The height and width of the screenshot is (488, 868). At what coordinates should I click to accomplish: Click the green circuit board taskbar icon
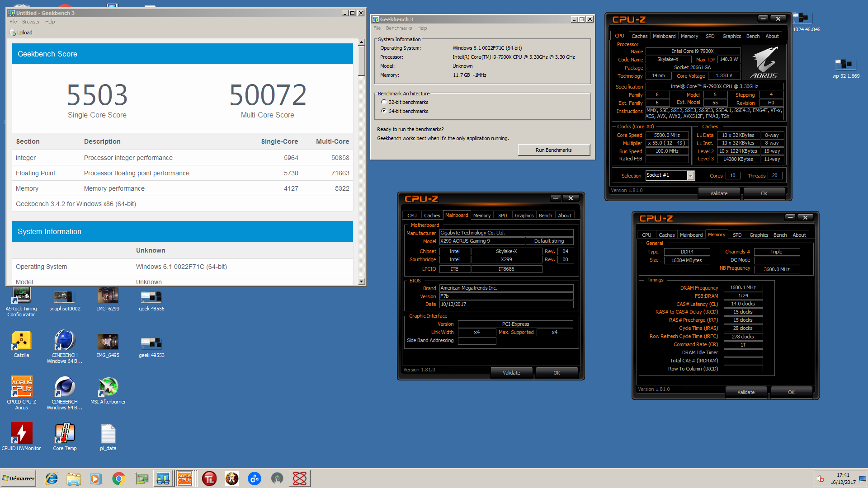click(x=142, y=479)
